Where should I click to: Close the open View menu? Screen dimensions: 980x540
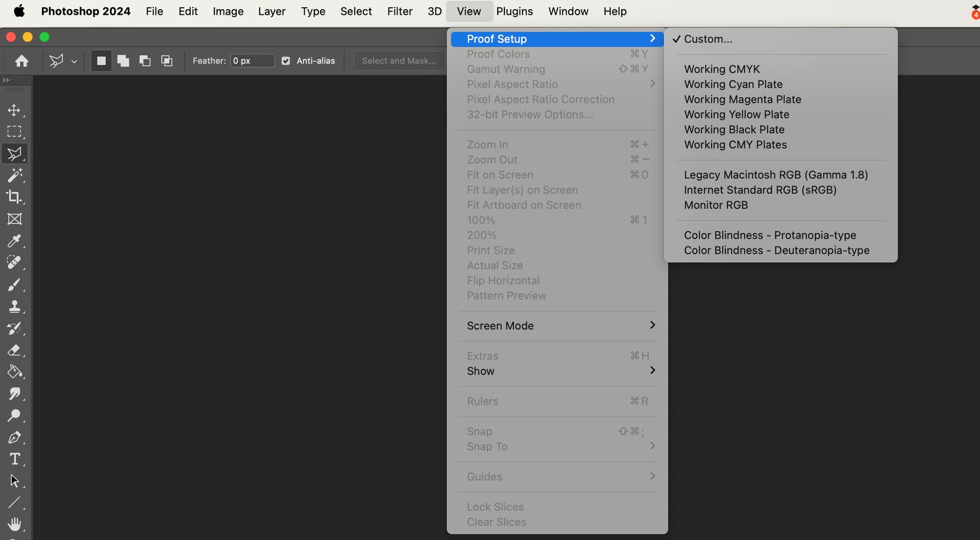tap(469, 11)
